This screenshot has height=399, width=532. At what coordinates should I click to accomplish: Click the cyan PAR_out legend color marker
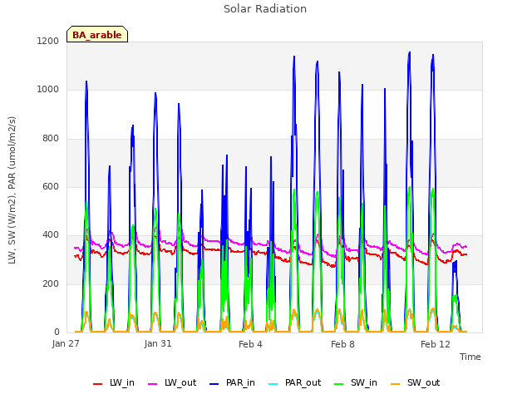pos(273,384)
